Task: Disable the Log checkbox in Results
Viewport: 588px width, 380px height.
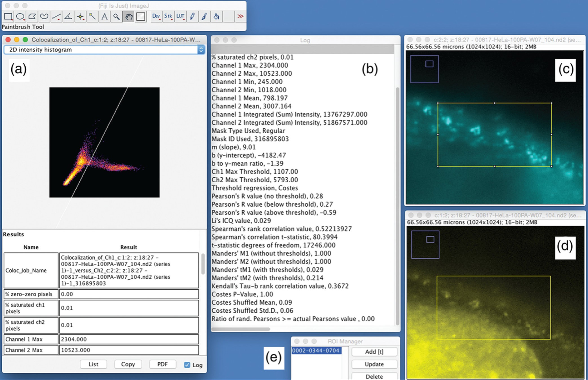Action: tap(187, 365)
